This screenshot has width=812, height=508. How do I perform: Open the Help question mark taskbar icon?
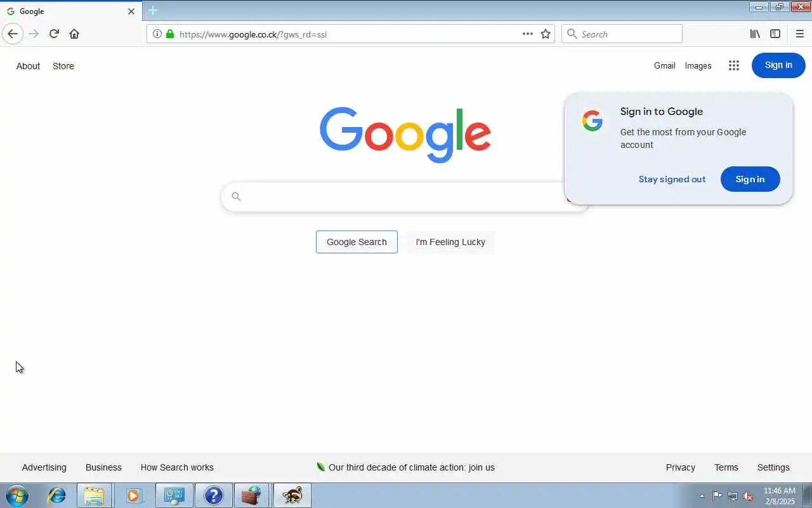pyautogui.click(x=213, y=495)
